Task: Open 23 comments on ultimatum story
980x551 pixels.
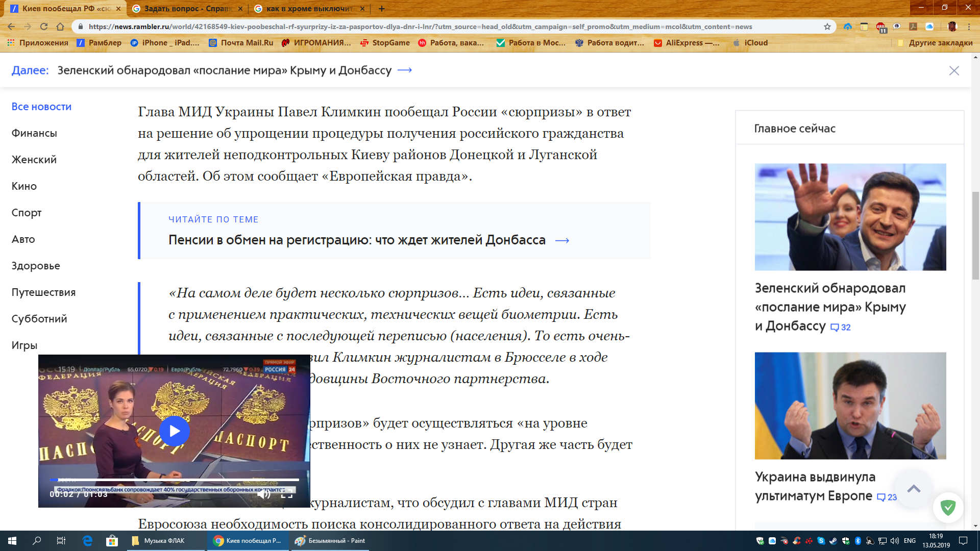Action: click(x=887, y=497)
